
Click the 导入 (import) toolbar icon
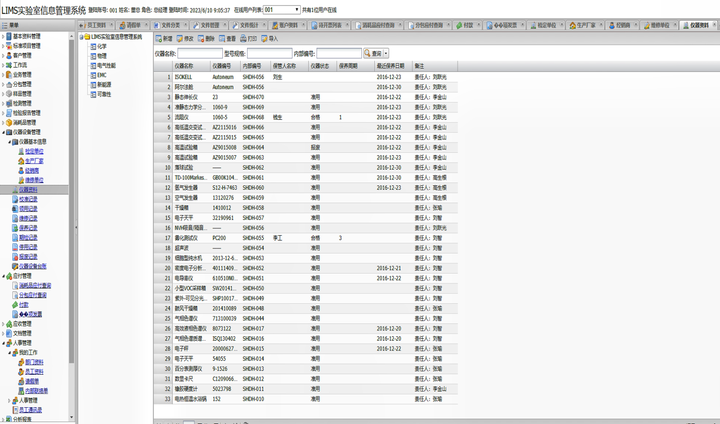pyautogui.click(x=264, y=39)
